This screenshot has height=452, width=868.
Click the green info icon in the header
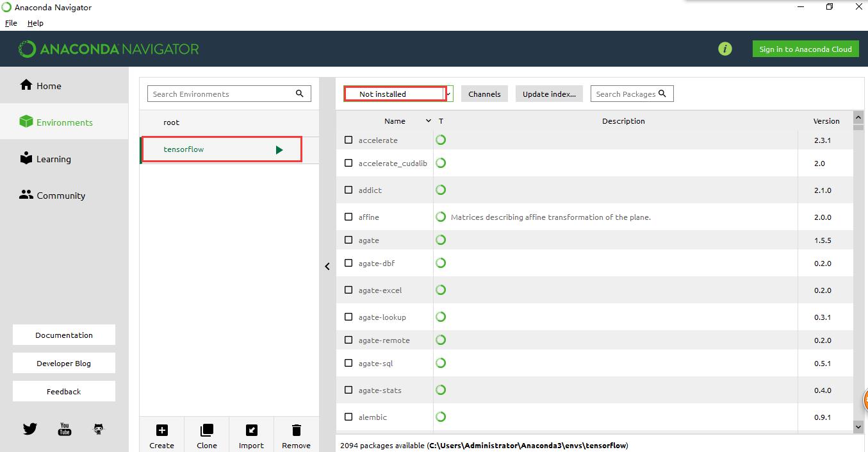725,49
